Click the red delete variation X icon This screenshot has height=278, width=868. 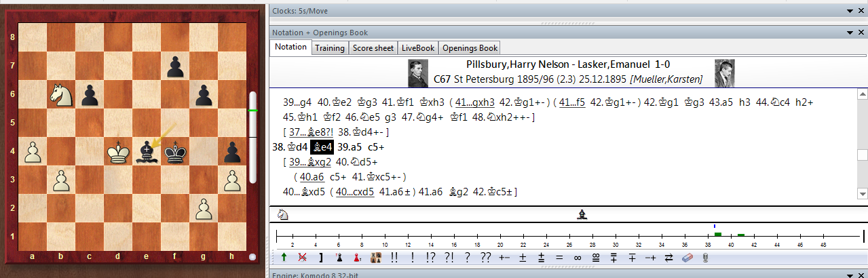[302, 258]
